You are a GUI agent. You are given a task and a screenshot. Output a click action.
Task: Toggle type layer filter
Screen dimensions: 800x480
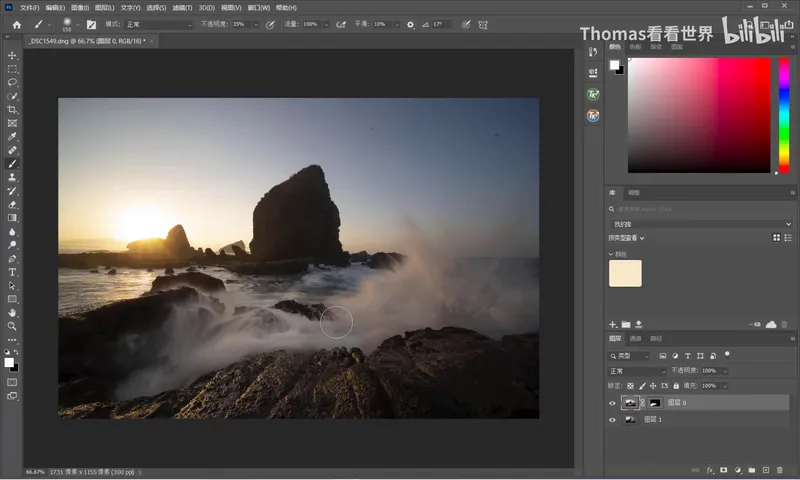pos(688,356)
